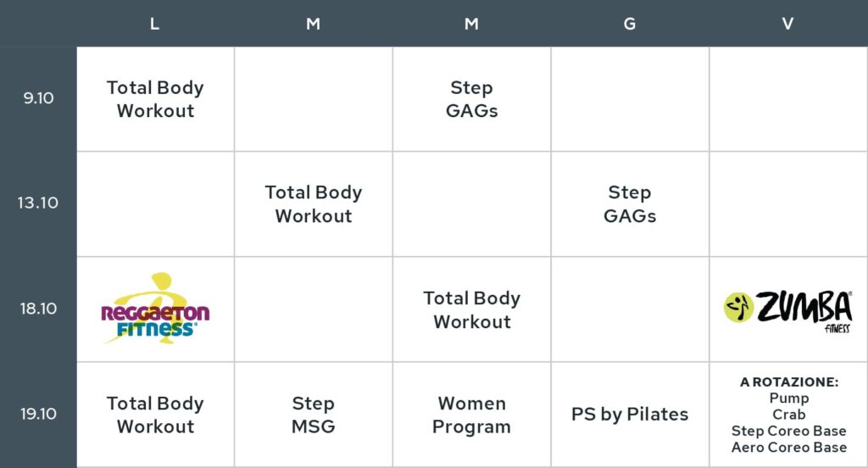Click the 19.10 time row label

coord(38,414)
